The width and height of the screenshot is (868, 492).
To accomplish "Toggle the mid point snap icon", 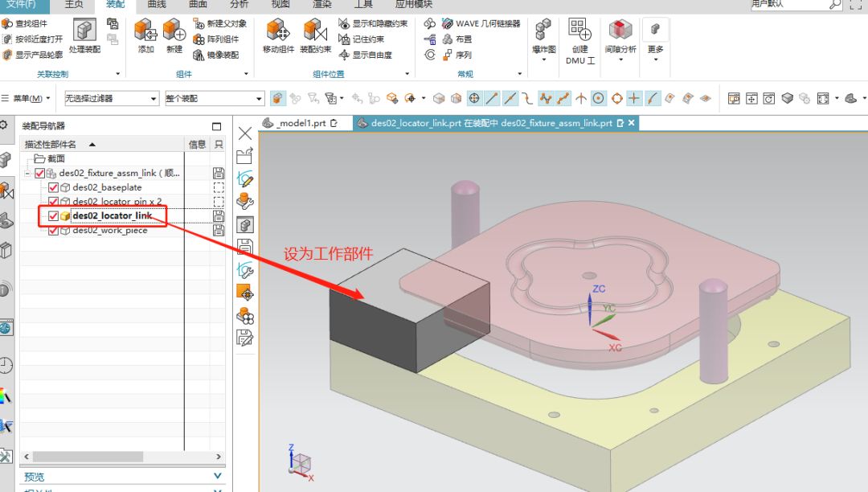I will (510, 99).
